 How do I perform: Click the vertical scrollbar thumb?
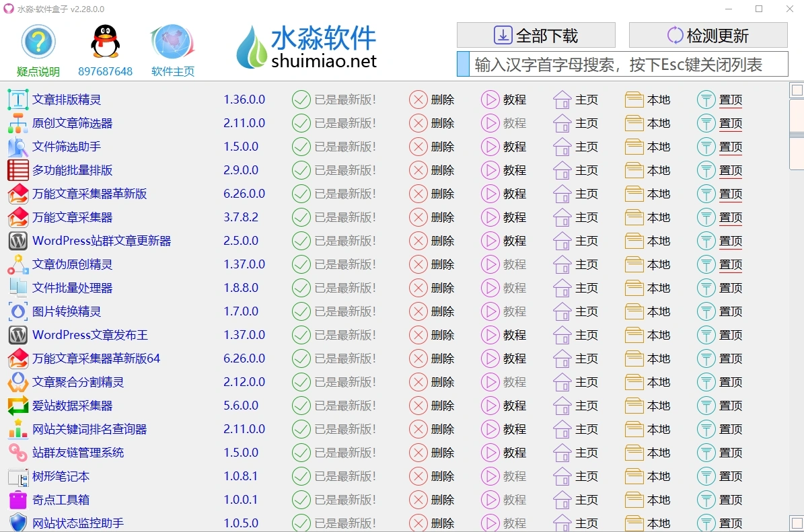click(x=797, y=133)
